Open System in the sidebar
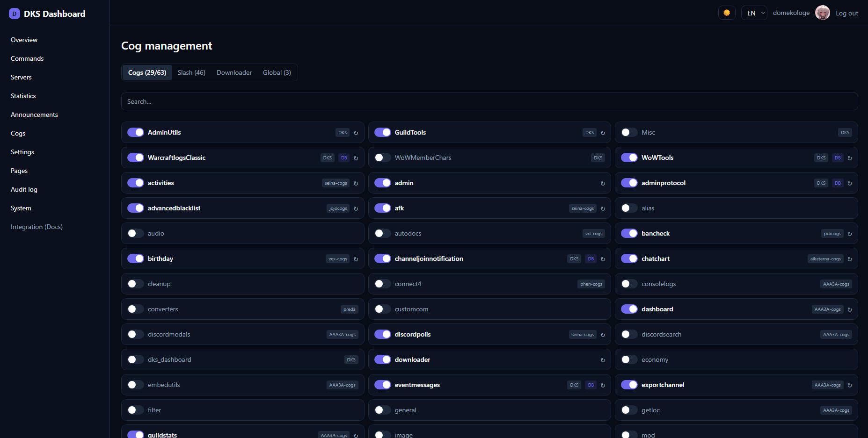The image size is (868, 438). point(21,208)
